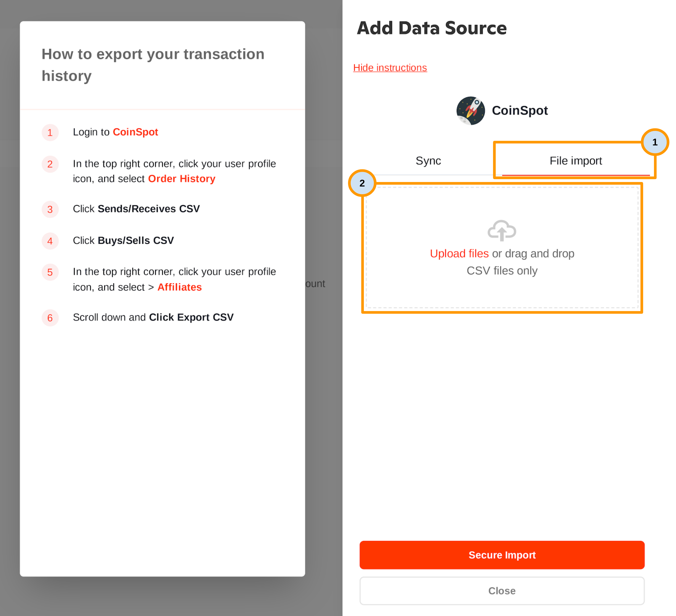Click the Upload files link
This screenshot has height=616, width=676.
459,254
